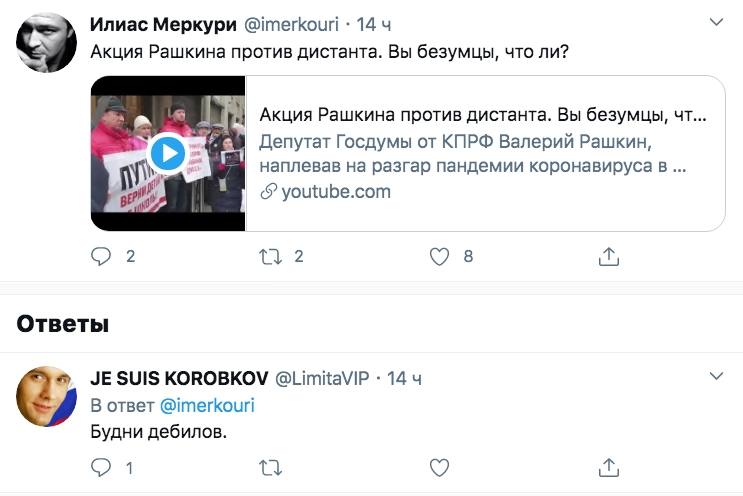Play the YouTube video preview
Image resolution: width=743 pixels, height=496 pixels.
pos(168,154)
